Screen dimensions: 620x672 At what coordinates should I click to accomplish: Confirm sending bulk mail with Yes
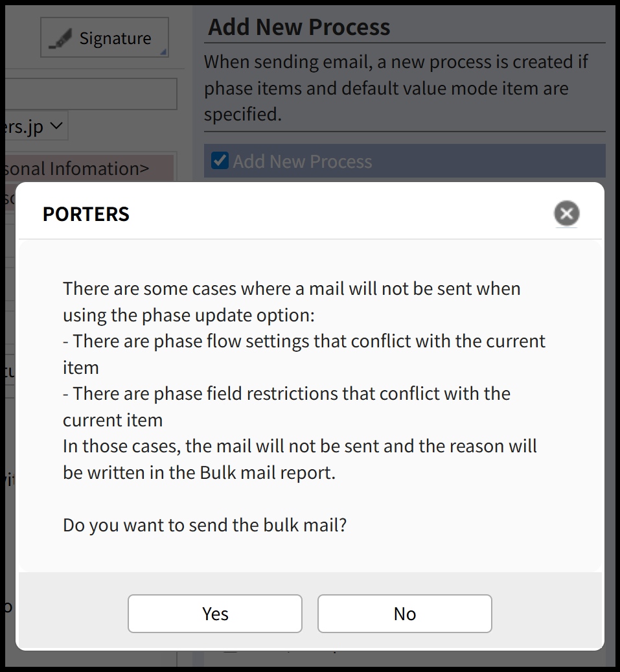[215, 613]
